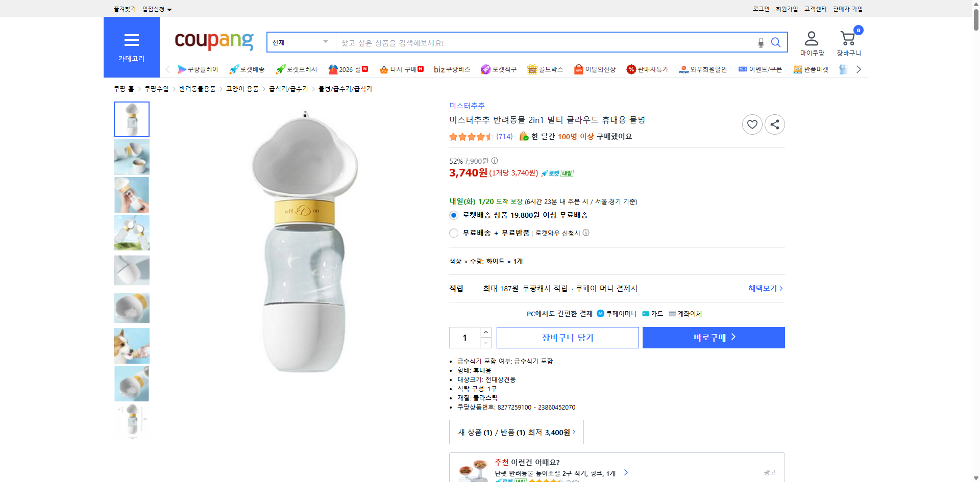Expand the 입점신청 dropdown arrow

[x=170, y=9]
